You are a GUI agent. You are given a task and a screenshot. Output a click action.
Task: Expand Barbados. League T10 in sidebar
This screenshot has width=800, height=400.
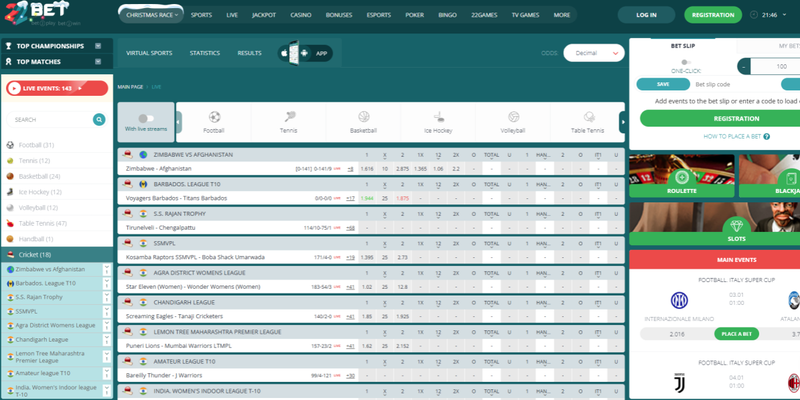pyautogui.click(x=107, y=283)
